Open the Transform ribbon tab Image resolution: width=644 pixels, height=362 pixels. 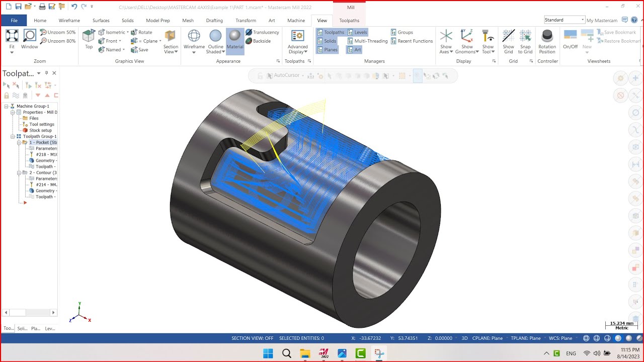tap(246, 21)
